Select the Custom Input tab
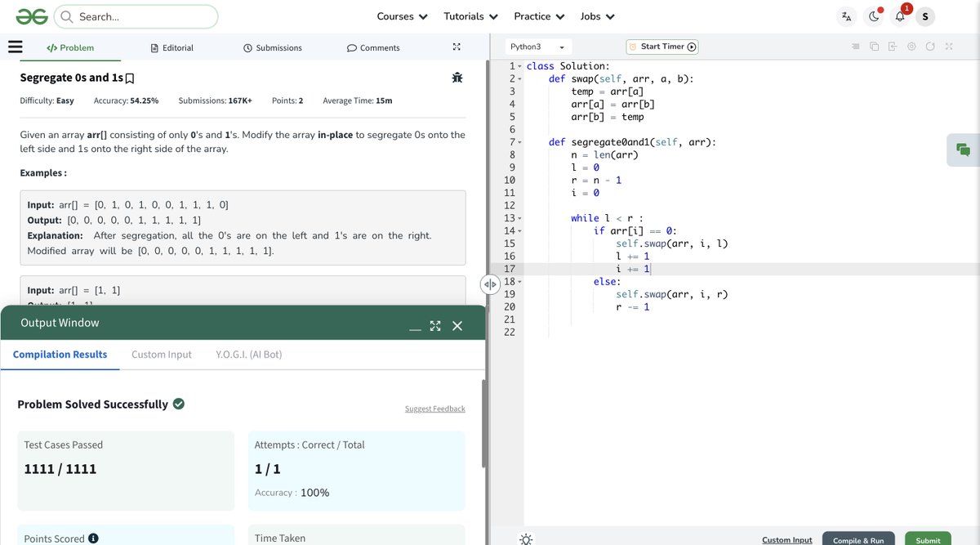The width and height of the screenshot is (980, 545). (x=162, y=355)
